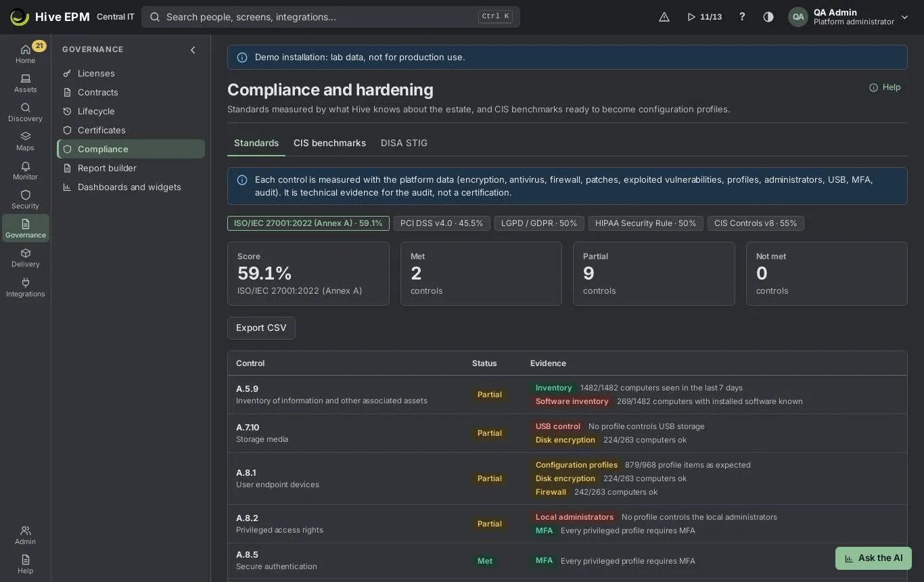Click the search people, screens, integrations field
Image resolution: width=924 pixels, height=582 pixels.
pyautogui.click(x=331, y=17)
